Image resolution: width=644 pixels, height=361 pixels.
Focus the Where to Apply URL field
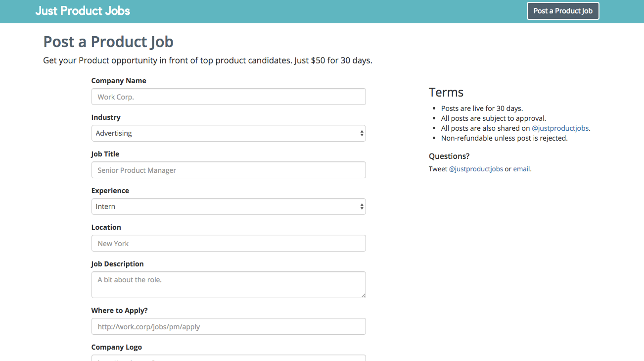pos(229,326)
